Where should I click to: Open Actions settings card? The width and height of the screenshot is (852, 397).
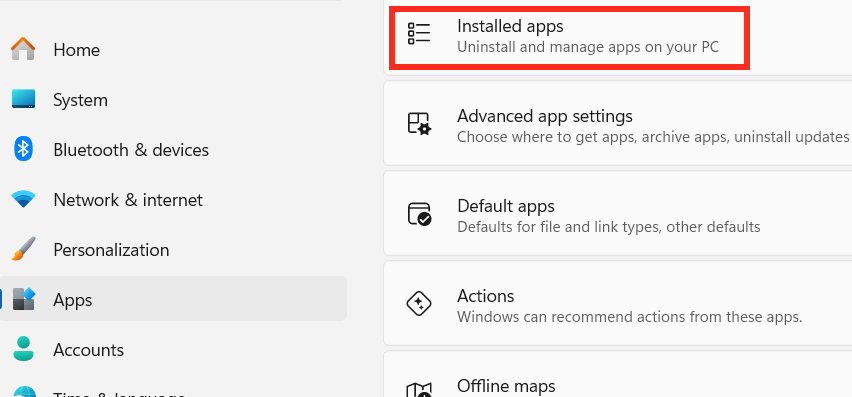pos(618,303)
